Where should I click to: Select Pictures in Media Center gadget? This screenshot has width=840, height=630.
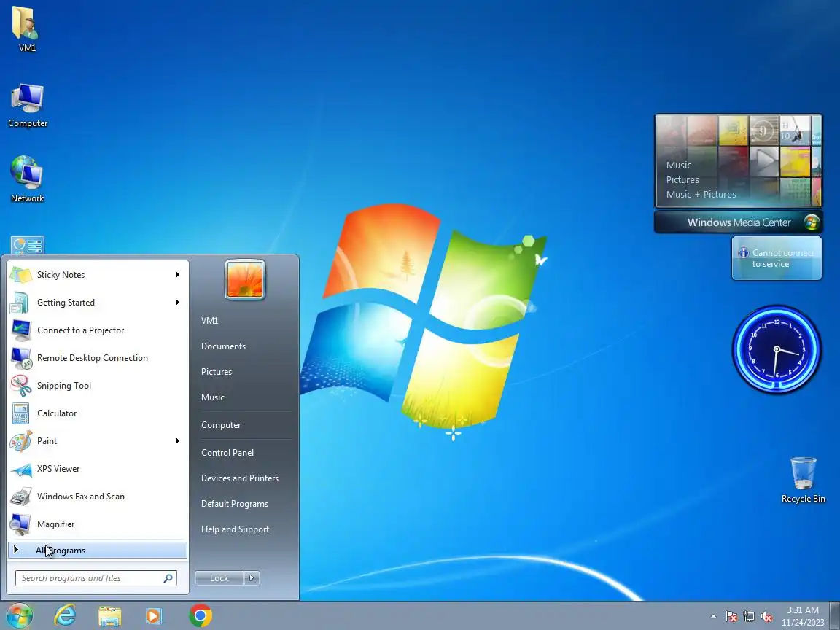682,180
